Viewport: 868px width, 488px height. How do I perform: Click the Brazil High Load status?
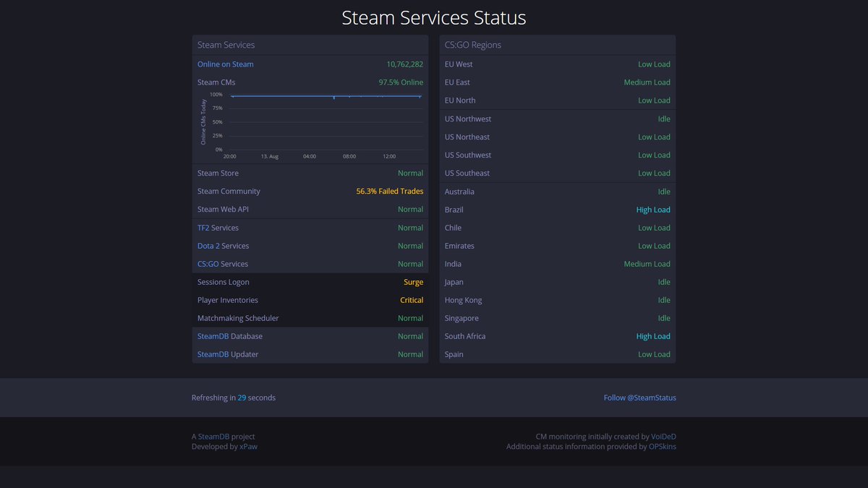tap(653, 210)
